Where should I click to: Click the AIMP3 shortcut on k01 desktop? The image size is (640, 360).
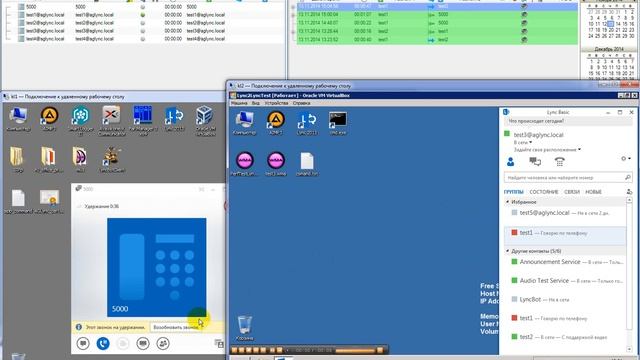click(x=49, y=118)
